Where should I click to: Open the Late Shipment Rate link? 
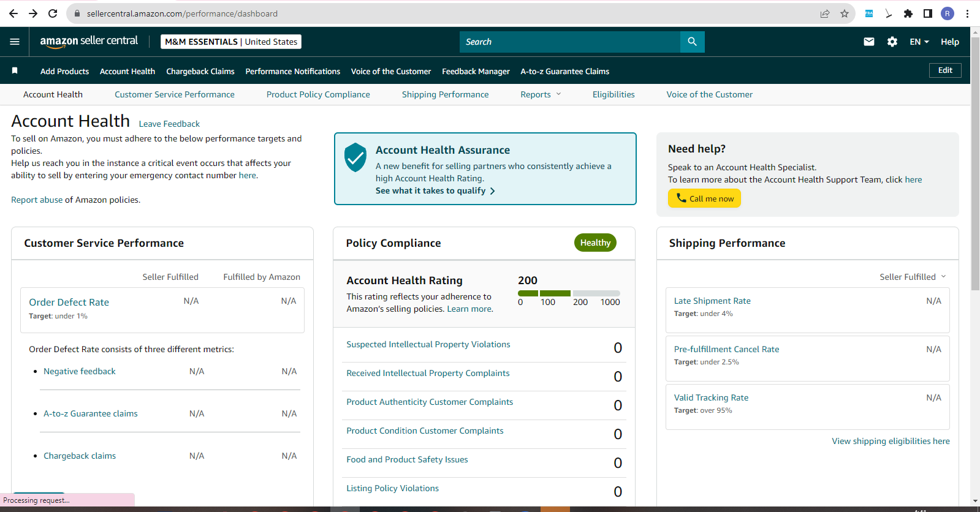coord(712,301)
